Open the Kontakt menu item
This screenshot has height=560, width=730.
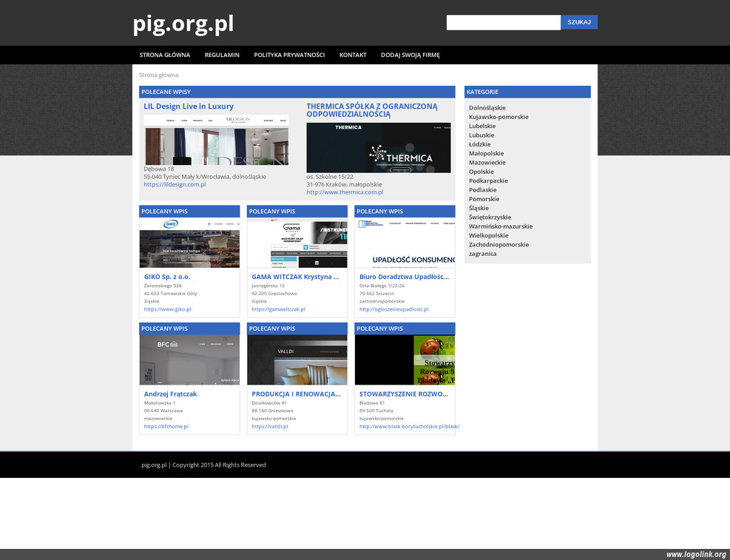[353, 55]
